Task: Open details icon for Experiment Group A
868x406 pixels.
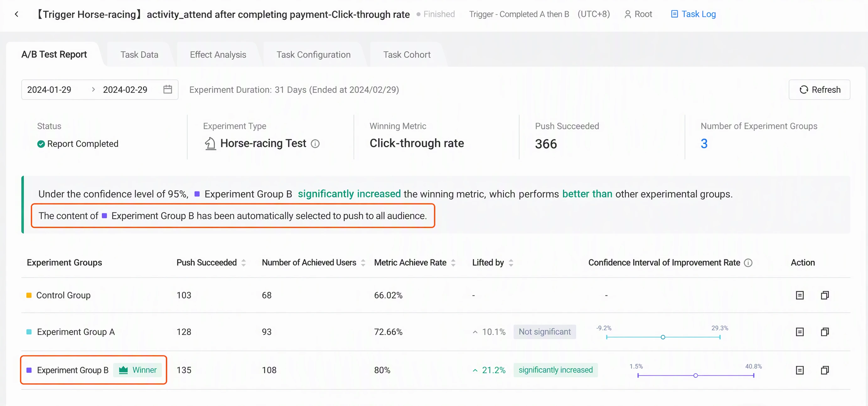Action: (800, 332)
